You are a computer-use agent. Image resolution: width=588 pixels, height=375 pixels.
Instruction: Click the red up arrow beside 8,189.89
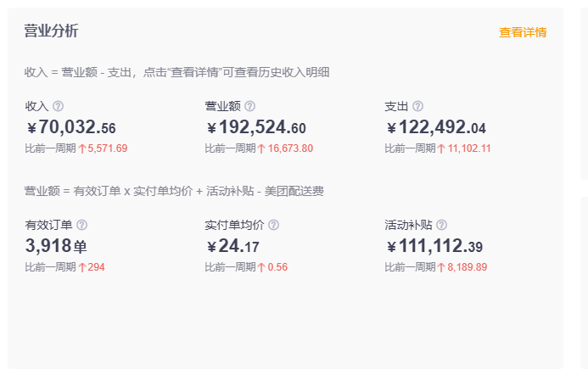[441, 267]
